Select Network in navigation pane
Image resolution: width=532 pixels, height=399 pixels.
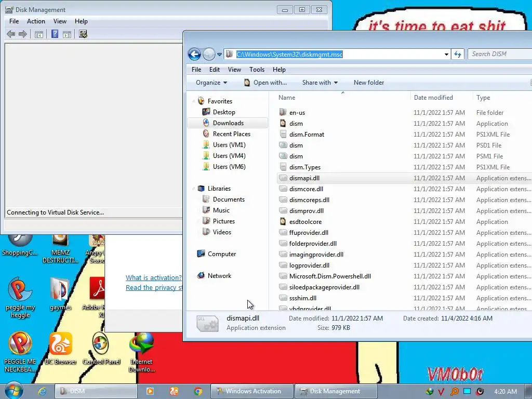pyautogui.click(x=219, y=275)
